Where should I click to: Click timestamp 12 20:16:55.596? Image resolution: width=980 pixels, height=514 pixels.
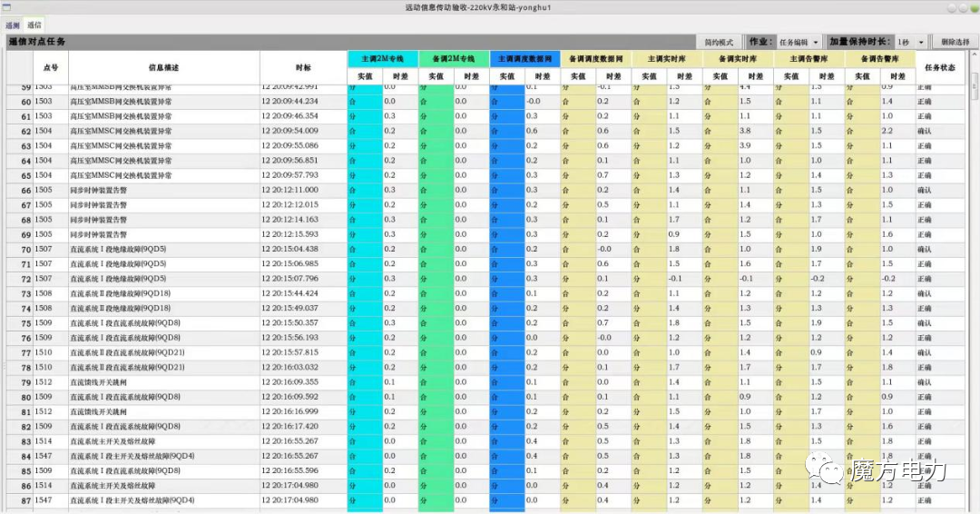289,470
